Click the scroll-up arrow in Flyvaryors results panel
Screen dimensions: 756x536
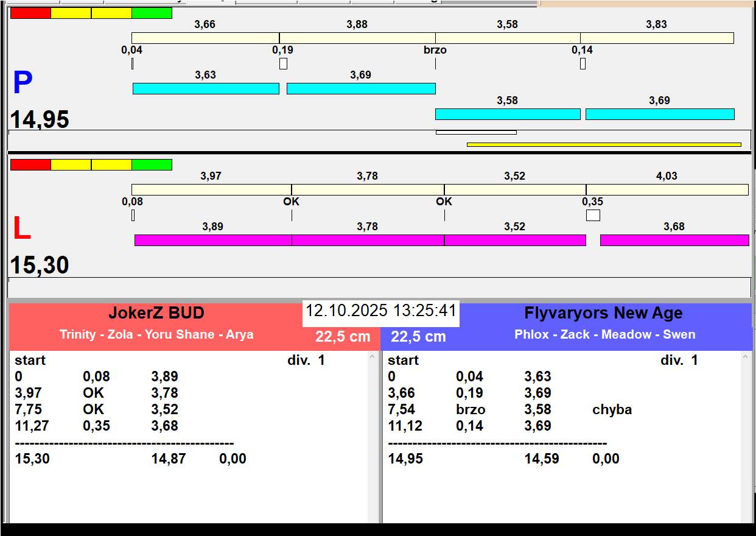point(746,358)
